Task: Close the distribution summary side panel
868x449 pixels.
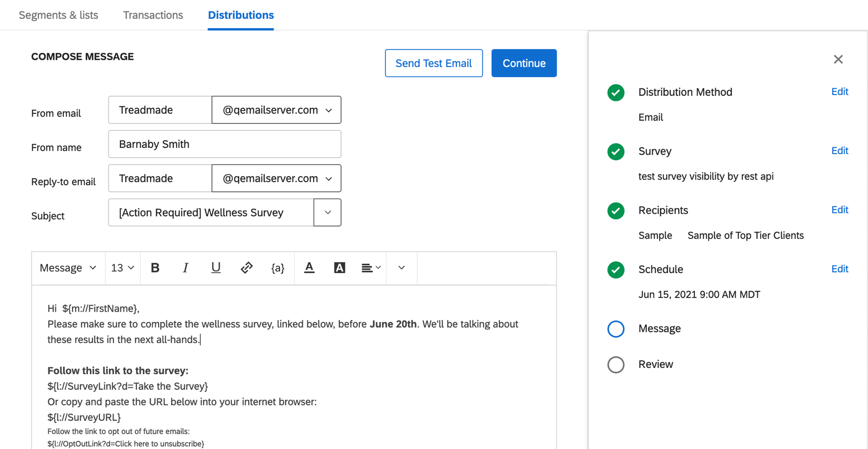Action: [838, 60]
